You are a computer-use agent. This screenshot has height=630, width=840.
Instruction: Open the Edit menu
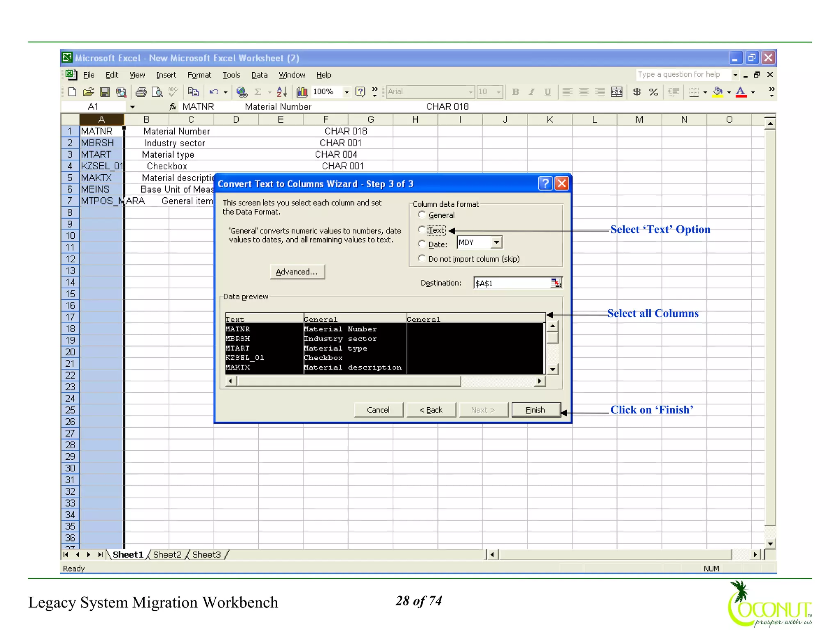tap(112, 75)
